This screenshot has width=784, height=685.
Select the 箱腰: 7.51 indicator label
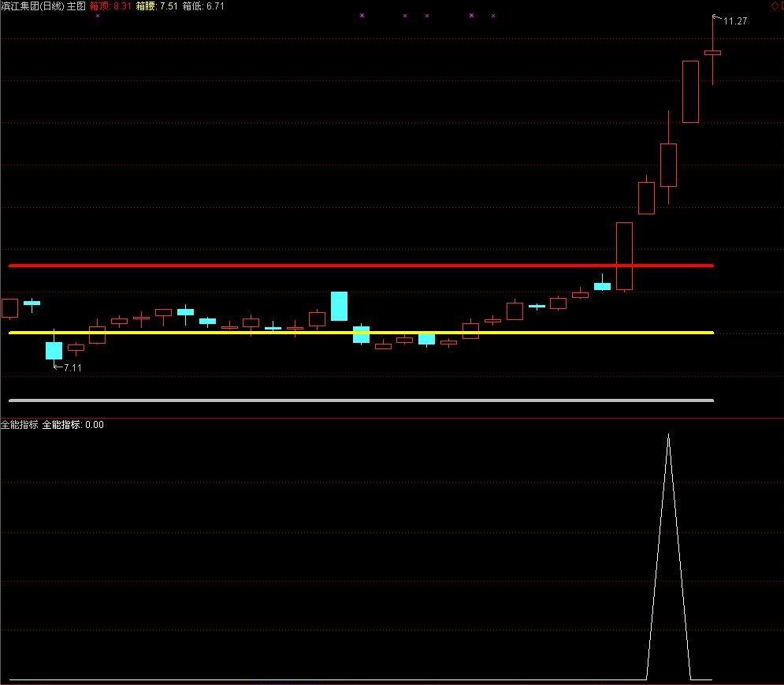[157, 6]
